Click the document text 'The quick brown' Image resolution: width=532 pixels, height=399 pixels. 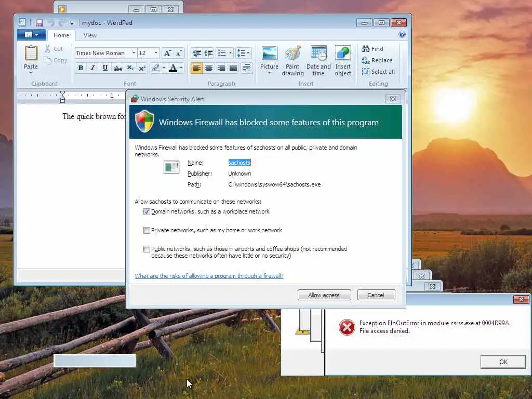point(89,116)
